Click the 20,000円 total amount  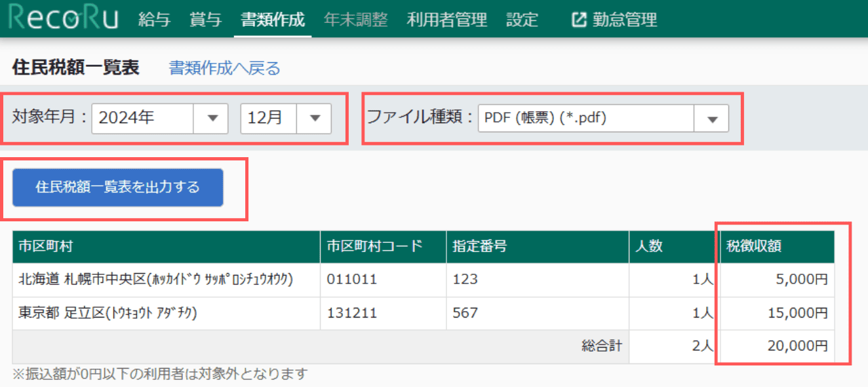pyautogui.click(x=777, y=347)
